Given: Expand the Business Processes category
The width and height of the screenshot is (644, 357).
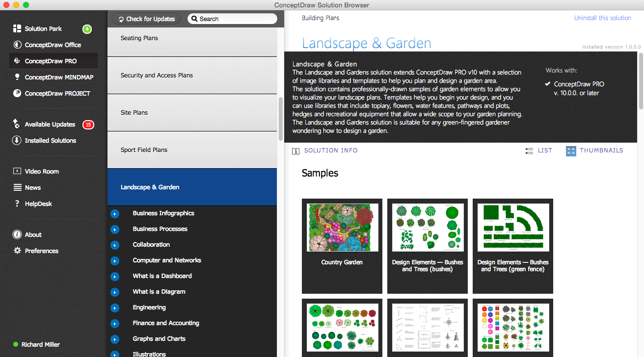Looking at the screenshot, I should pyautogui.click(x=115, y=229).
